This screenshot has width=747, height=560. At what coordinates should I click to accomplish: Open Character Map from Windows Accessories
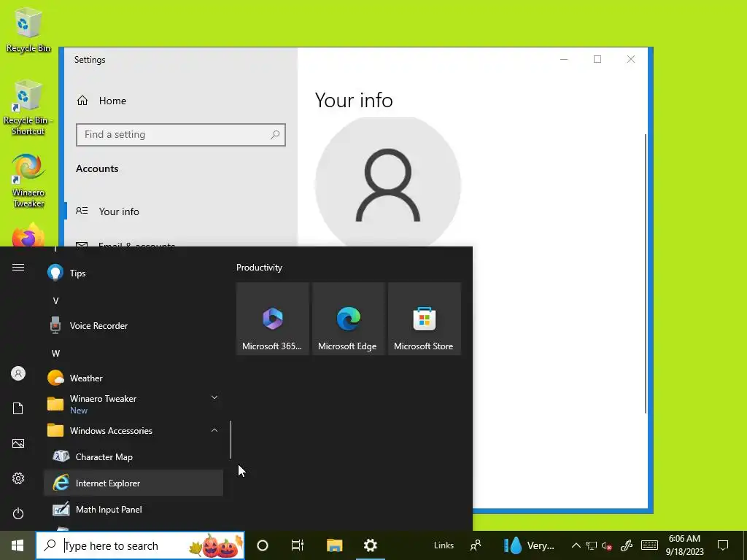[x=133, y=456]
